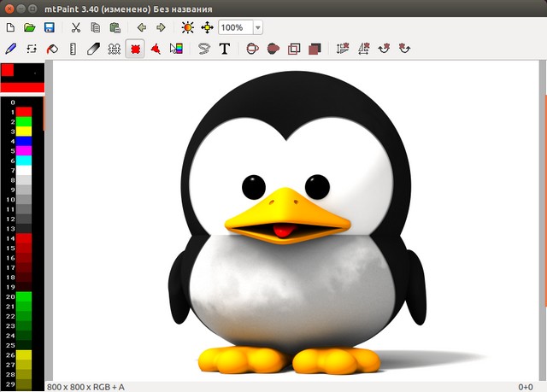Click the penguin image on the canvas

point(296,223)
